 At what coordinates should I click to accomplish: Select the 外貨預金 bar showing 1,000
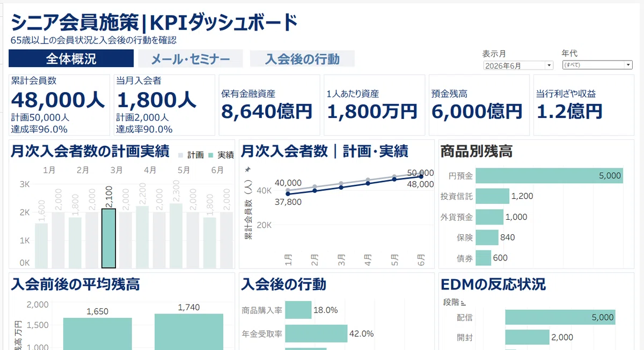tap(489, 217)
